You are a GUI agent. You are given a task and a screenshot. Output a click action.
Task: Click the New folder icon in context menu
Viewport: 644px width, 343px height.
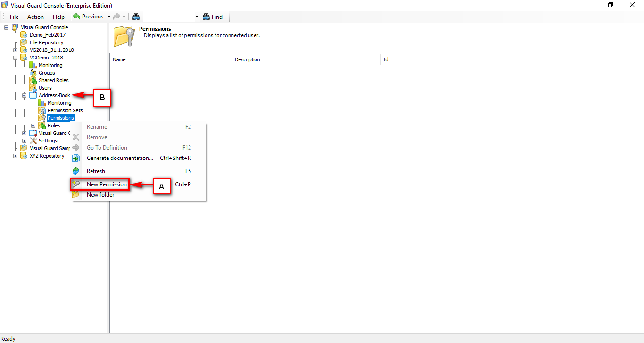tap(76, 194)
